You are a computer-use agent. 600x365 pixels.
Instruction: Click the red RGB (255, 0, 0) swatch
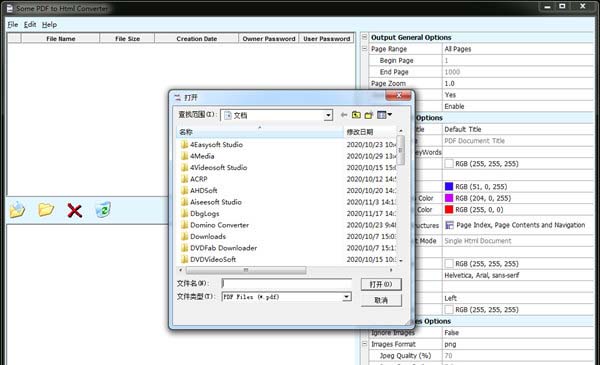(449, 209)
